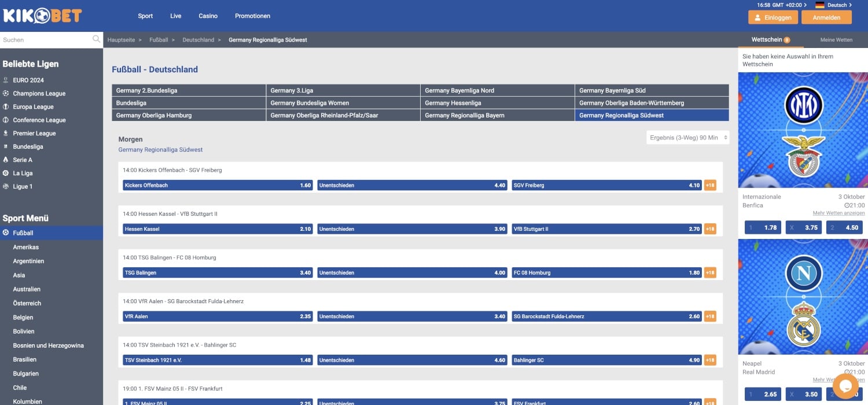
Task: Open Germany Regionalliga Südwest link under Morgen
Action: 160,150
